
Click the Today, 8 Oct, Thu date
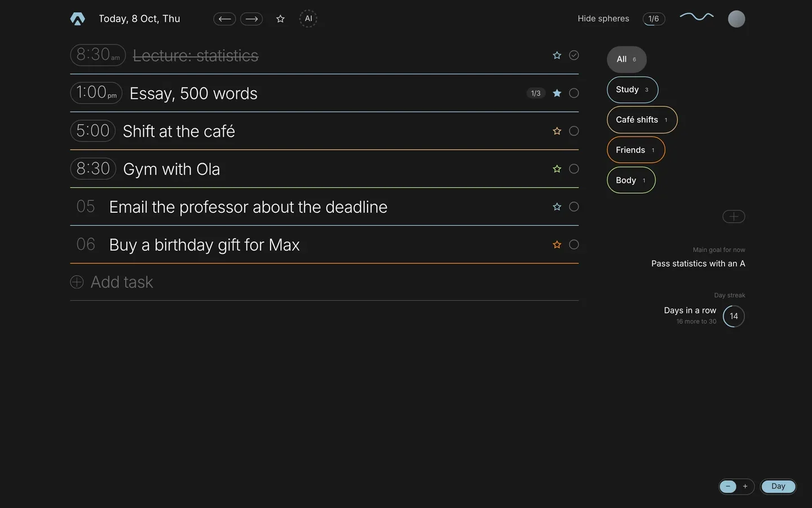click(x=139, y=19)
